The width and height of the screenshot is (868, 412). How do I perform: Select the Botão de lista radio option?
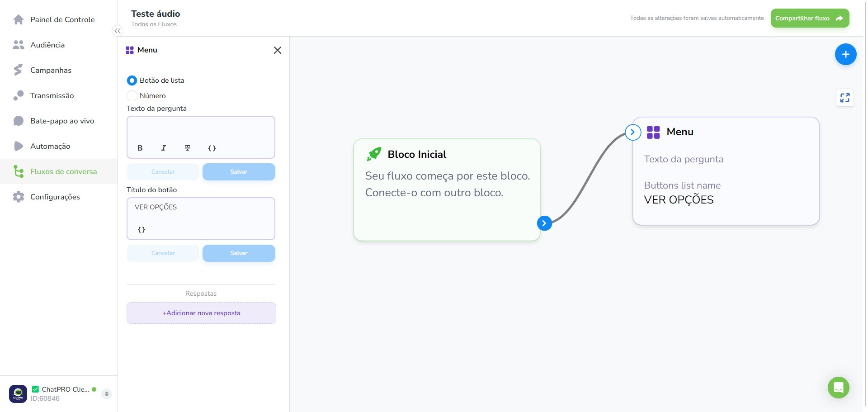[132, 81]
